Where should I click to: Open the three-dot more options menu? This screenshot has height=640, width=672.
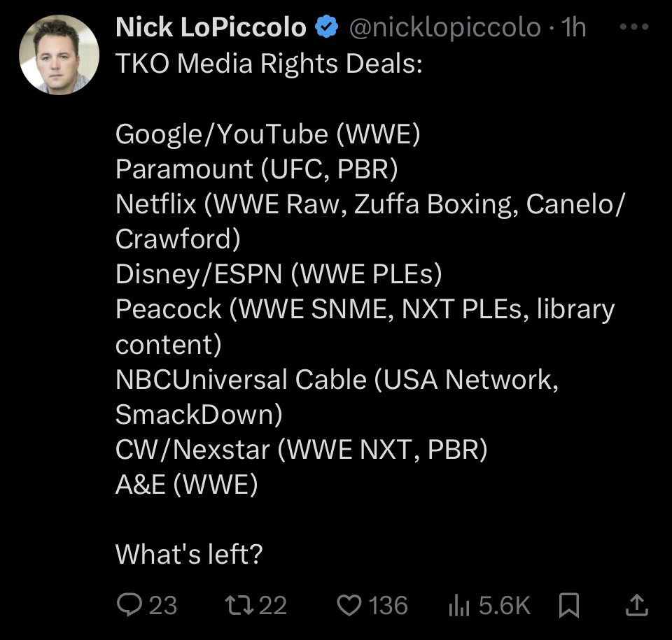coord(635,27)
